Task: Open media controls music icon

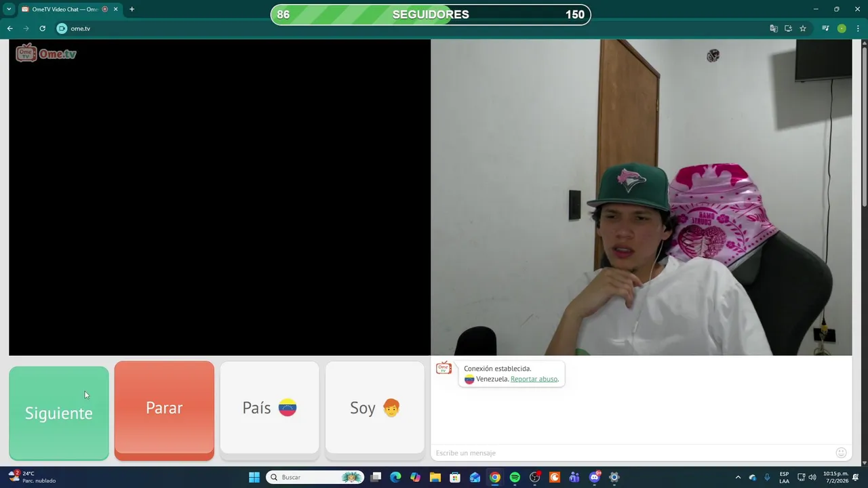Action: tap(825, 28)
